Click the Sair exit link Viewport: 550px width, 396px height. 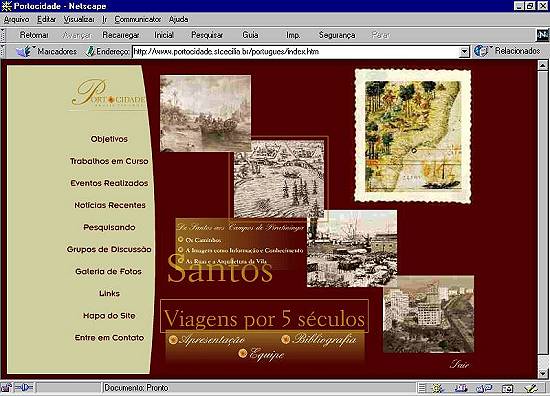click(x=459, y=364)
